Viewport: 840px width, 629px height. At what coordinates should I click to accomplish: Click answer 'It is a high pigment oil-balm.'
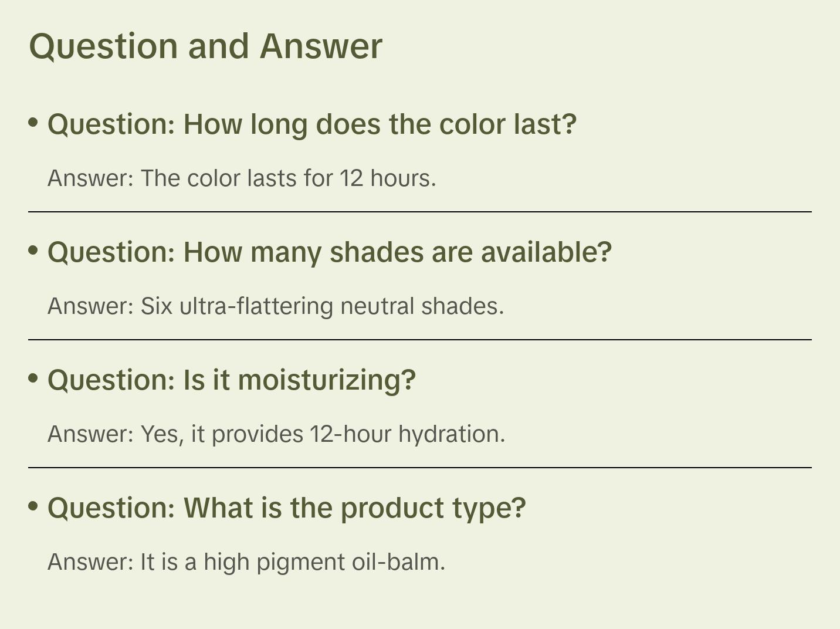(x=246, y=562)
